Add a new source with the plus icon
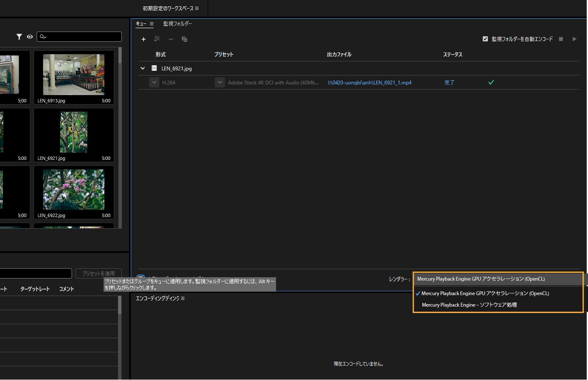Viewport: 588px width, 380px height. (144, 39)
